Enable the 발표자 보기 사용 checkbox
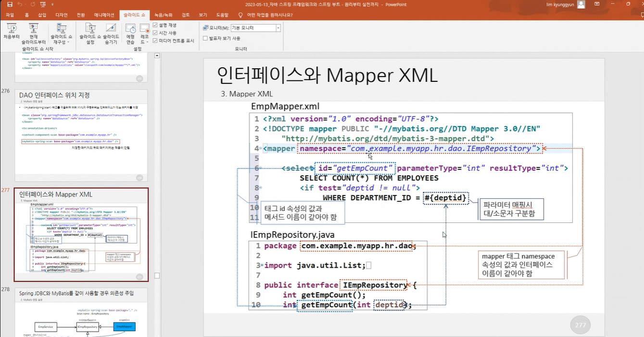 pos(205,38)
